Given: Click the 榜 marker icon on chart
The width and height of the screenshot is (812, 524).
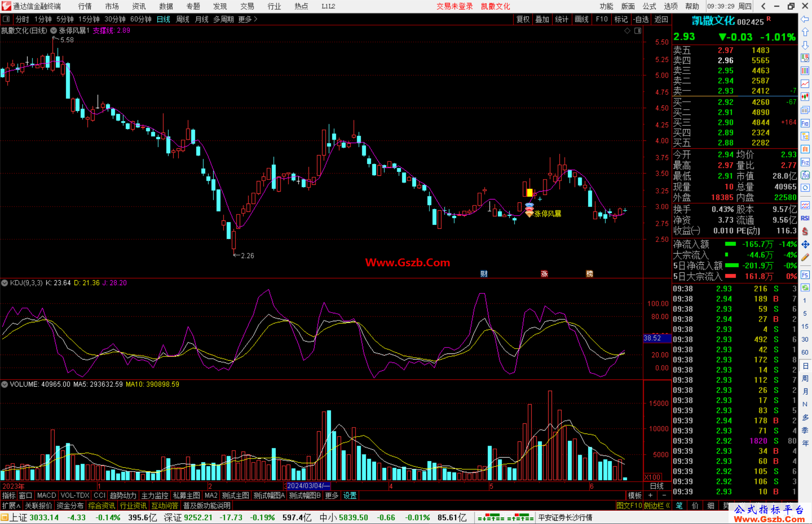Looking at the screenshot, I should (x=589, y=274).
